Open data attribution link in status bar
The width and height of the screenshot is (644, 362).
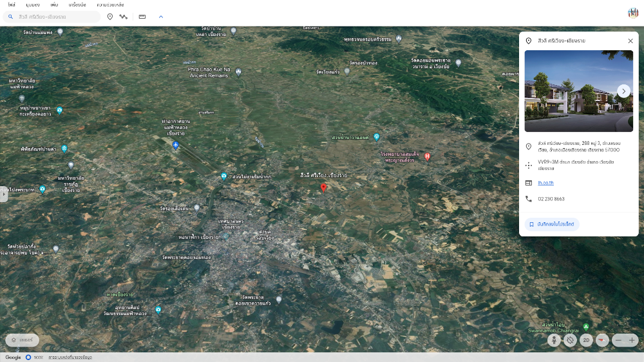(70, 357)
